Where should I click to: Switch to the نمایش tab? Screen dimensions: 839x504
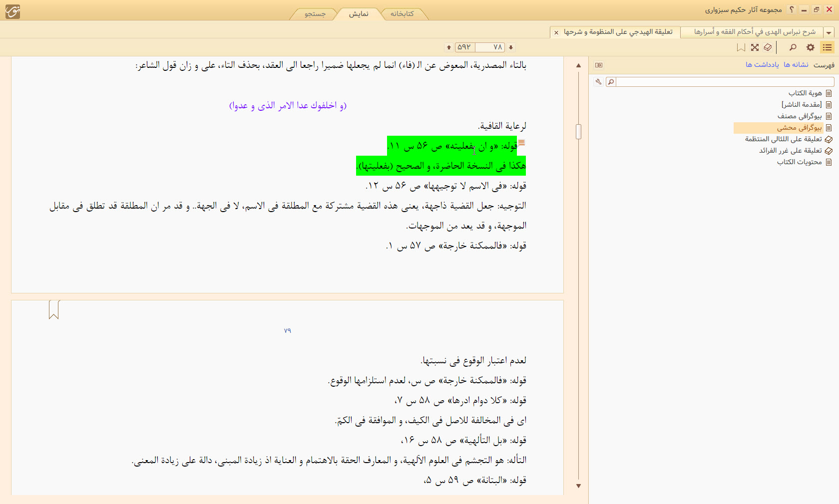(x=359, y=14)
